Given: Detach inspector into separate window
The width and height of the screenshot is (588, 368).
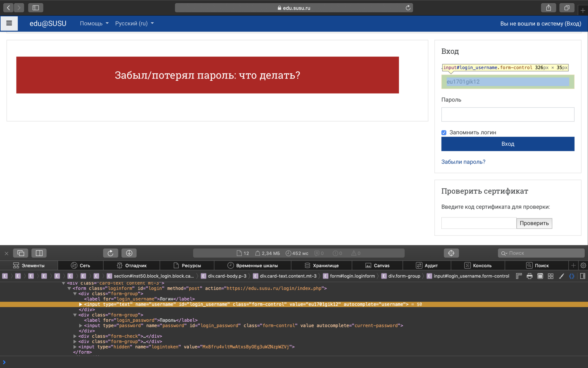Looking at the screenshot, I should click(21, 253).
